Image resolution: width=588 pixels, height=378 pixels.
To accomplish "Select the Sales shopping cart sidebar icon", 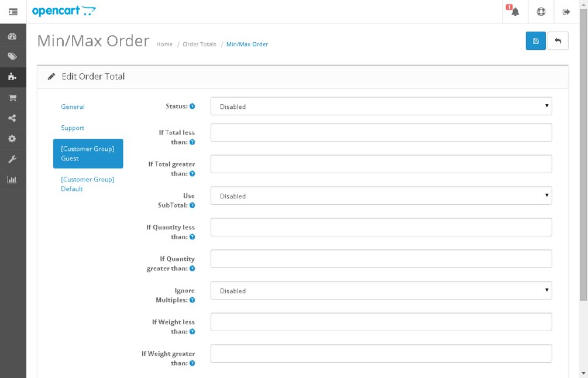I will pos(12,97).
